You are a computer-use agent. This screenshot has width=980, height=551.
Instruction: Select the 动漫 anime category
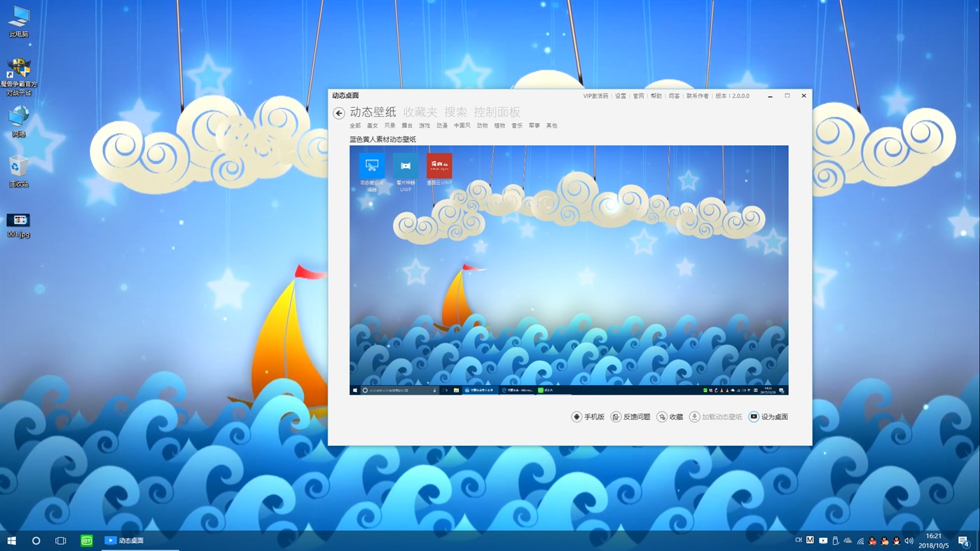click(442, 125)
